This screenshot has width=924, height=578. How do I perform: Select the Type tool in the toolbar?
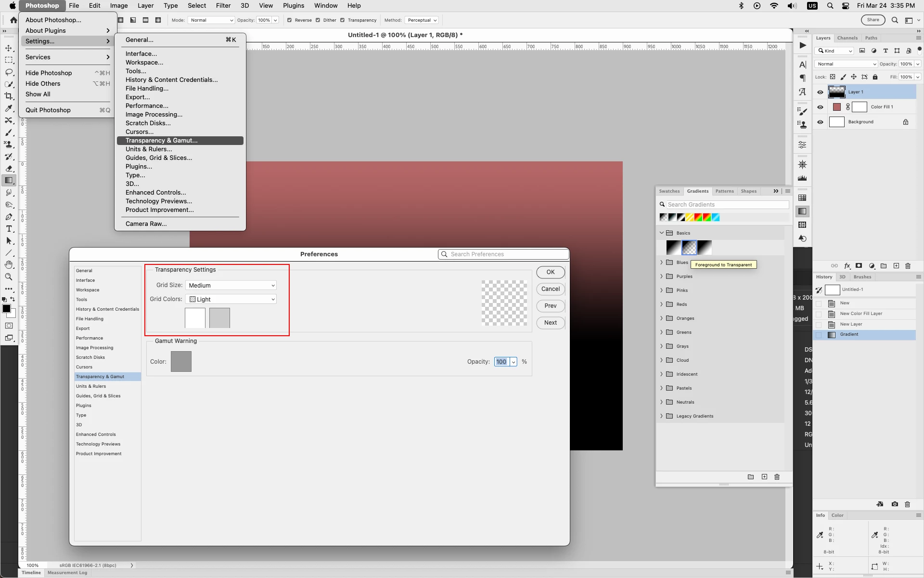[9, 229]
